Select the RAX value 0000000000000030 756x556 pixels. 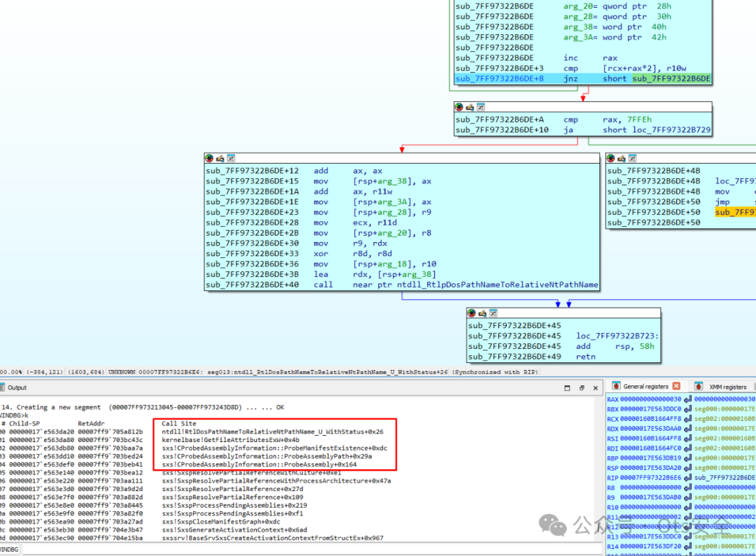pyautogui.click(x=650, y=399)
